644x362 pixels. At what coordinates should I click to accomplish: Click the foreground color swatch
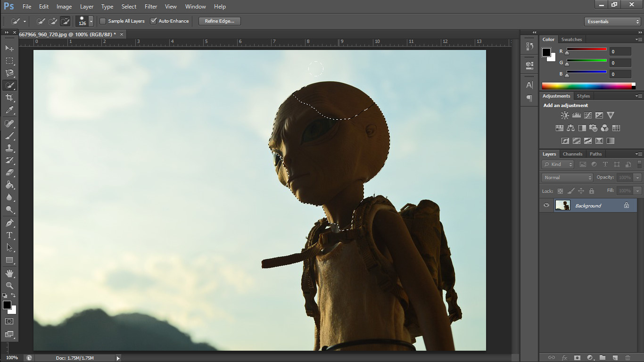[7, 306]
